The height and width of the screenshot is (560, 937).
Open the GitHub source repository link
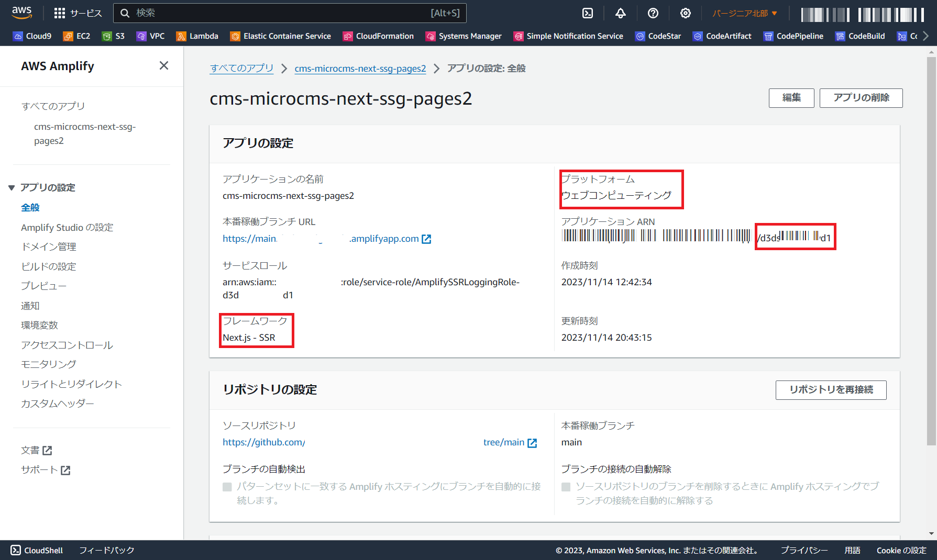point(380,442)
